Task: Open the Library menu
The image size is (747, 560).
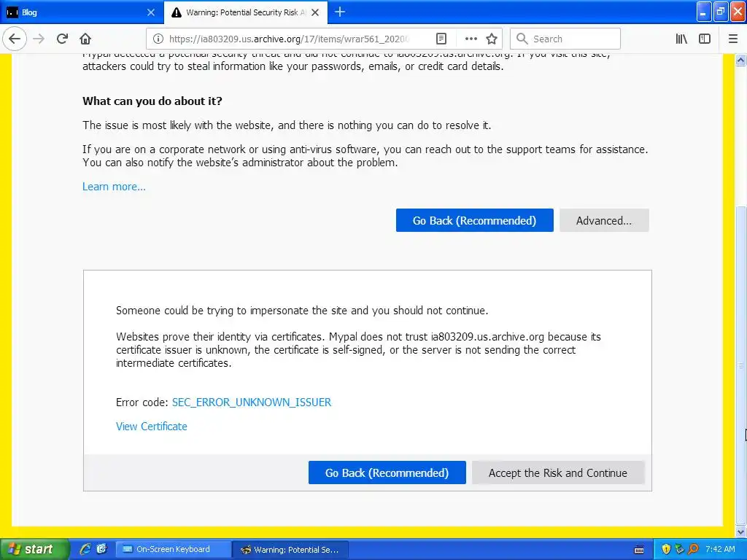Action: coord(681,39)
